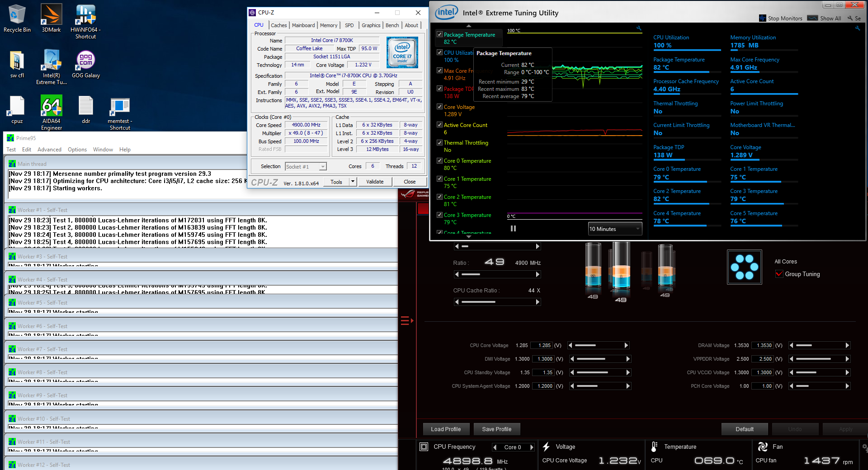Viewport: 868px width, 470px height.
Task: Switch to the Memory tab in CPU-Z
Action: [x=329, y=25]
